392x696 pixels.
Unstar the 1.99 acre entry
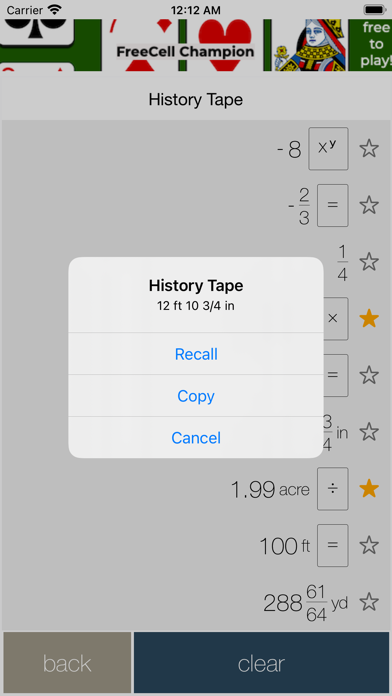(x=368, y=489)
